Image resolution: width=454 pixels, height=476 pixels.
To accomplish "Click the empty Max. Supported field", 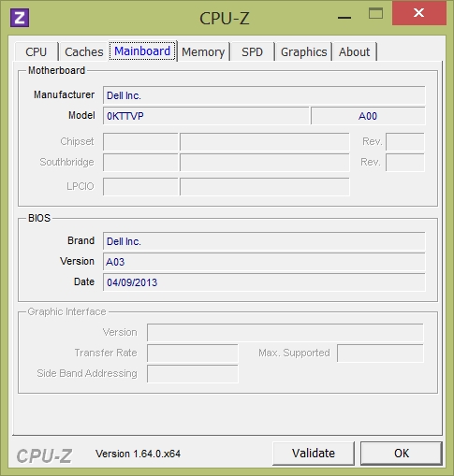I will point(380,353).
